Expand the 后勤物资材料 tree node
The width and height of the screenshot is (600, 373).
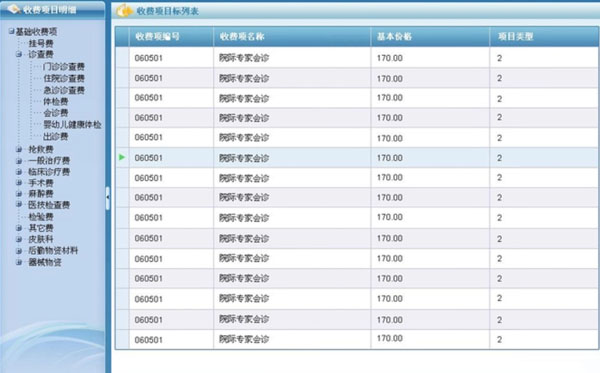19,251
